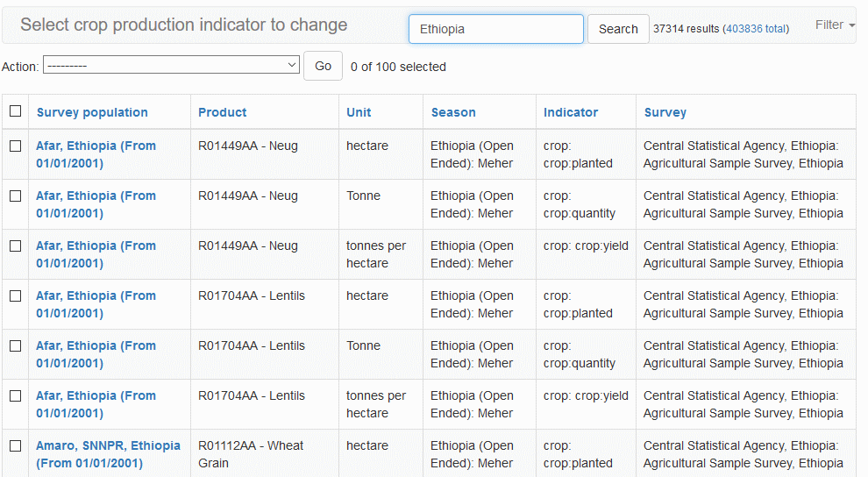Expand the Filter dropdown

[x=834, y=25]
